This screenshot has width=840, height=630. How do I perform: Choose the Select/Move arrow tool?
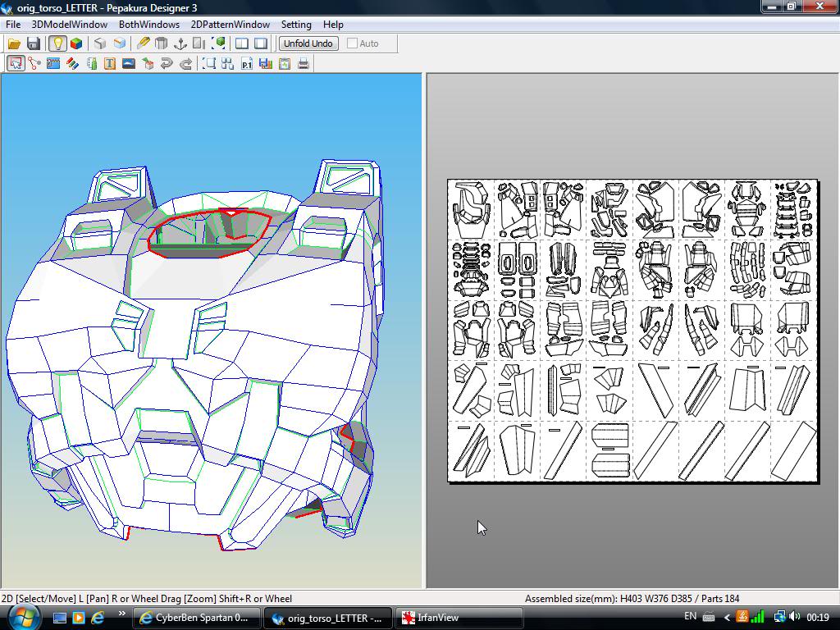tap(16, 64)
